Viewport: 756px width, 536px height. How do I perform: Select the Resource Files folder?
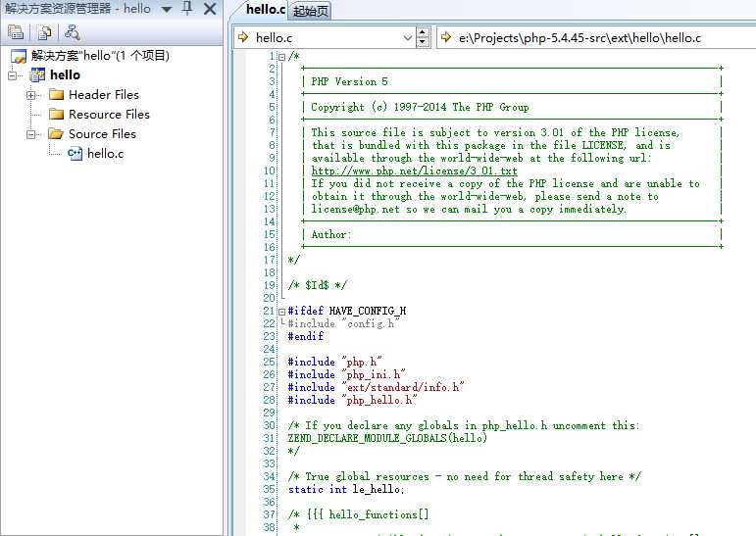pos(109,115)
